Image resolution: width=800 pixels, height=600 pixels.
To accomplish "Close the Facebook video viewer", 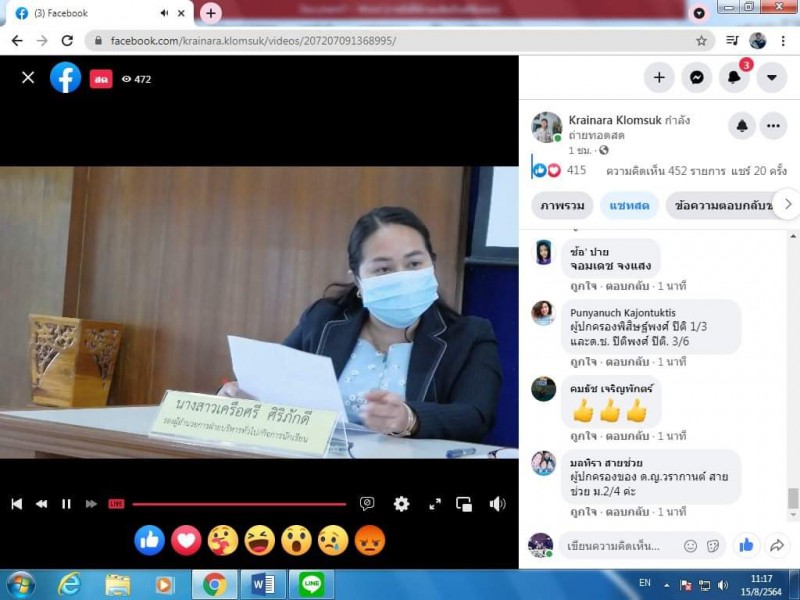I will 28,78.
